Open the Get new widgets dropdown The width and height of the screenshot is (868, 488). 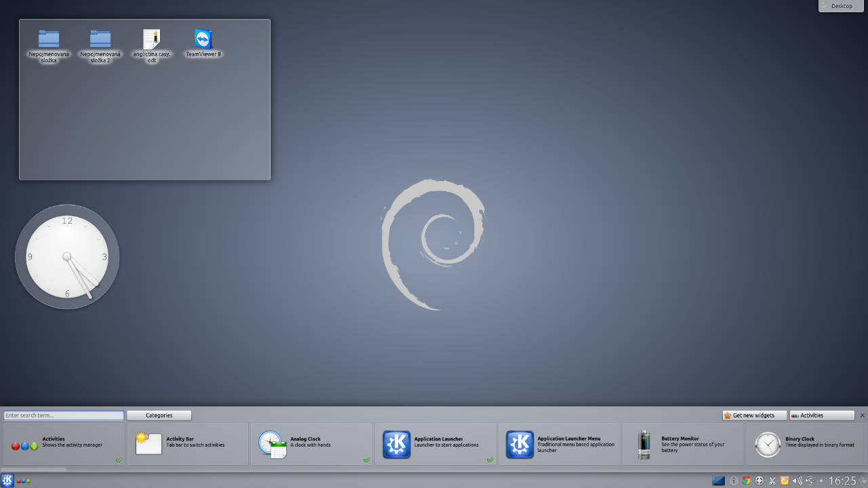pyautogui.click(x=754, y=415)
